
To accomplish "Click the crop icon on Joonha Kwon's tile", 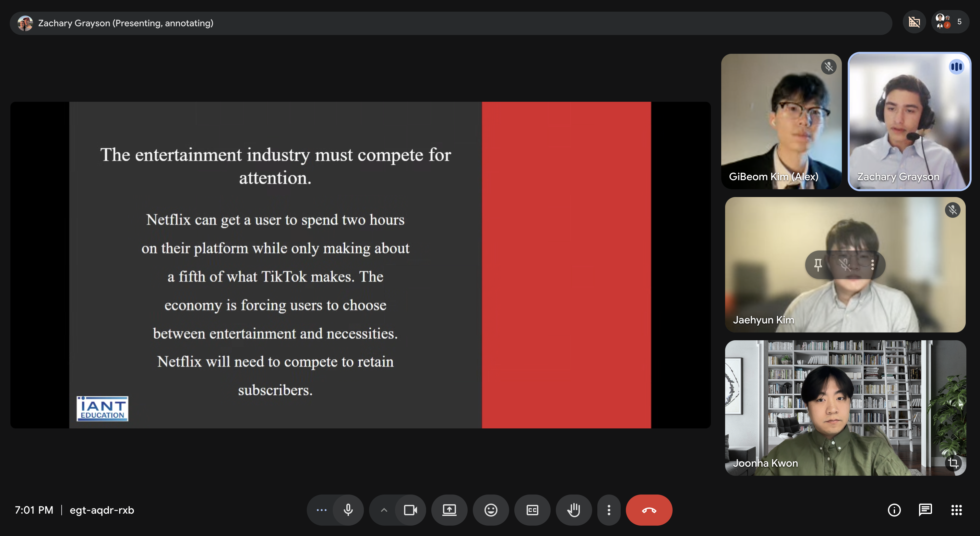I will pos(953,463).
